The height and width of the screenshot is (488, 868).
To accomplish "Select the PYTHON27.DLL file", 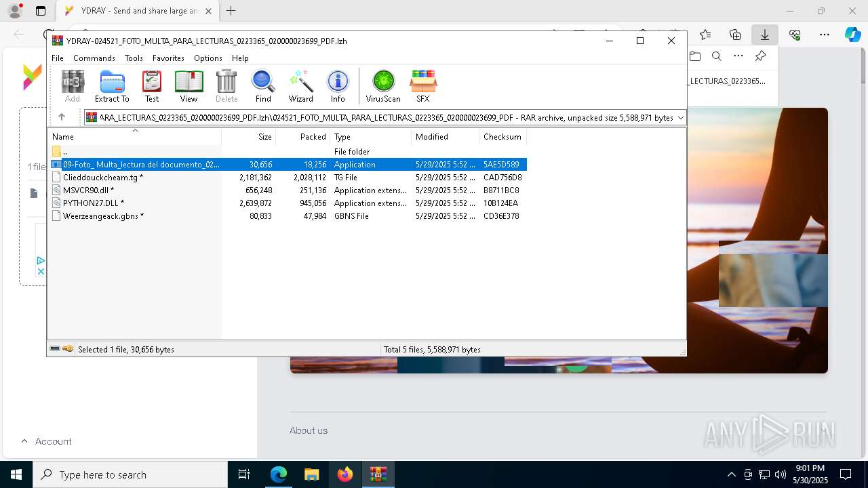I will pos(288,203).
